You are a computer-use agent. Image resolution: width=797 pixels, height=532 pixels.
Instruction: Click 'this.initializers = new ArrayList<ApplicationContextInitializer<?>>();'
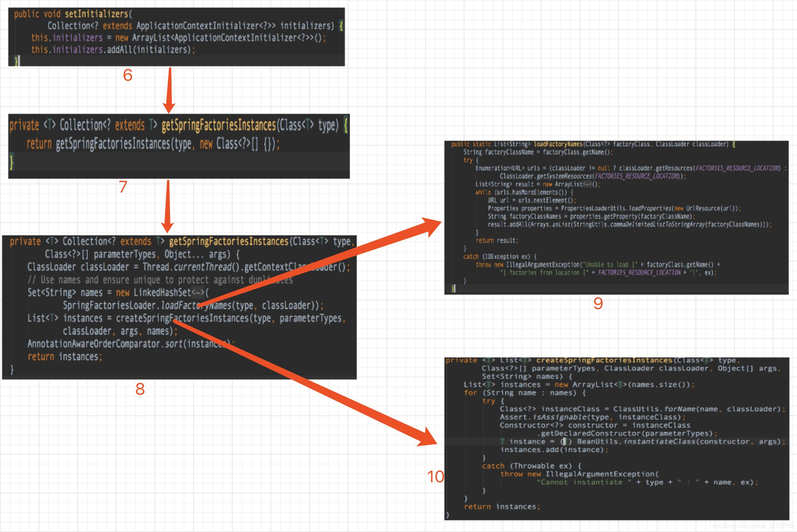pyautogui.click(x=178, y=38)
